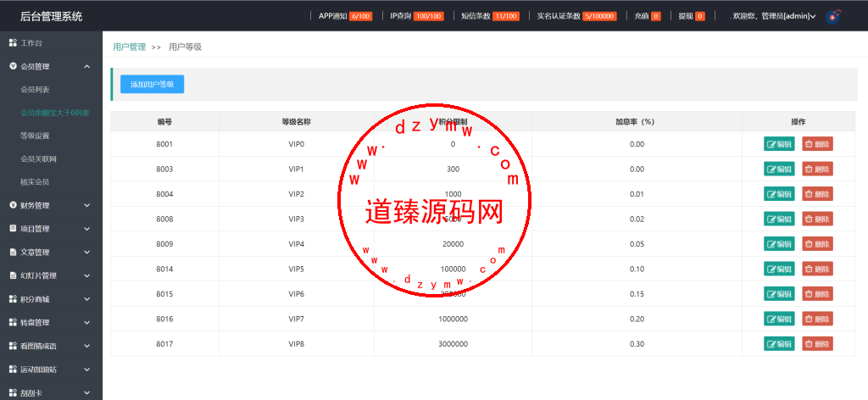Click the 财务管理 sidebar icon

click(x=14, y=205)
